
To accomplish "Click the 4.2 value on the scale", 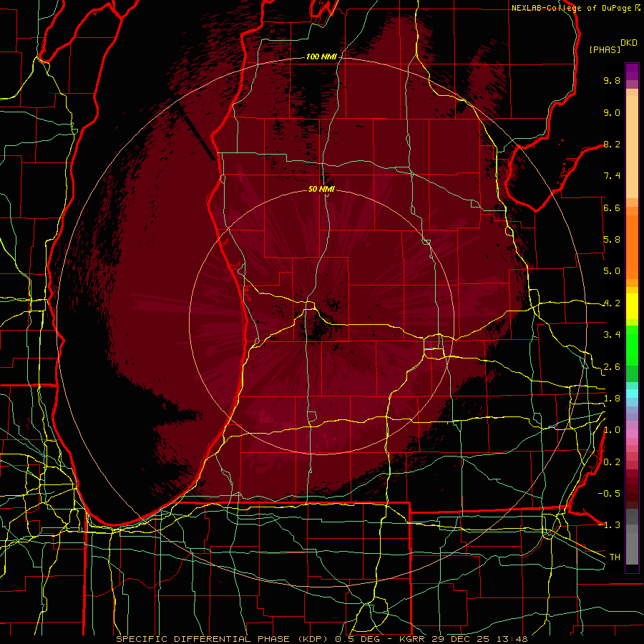I will tap(612, 303).
